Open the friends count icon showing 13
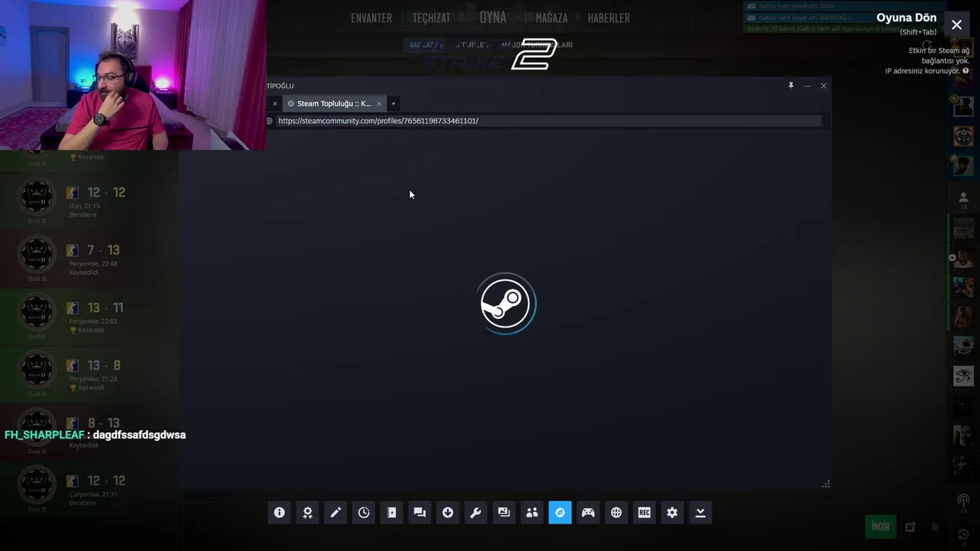This screenshot has height=551, width=980. [x=963, y=201]
